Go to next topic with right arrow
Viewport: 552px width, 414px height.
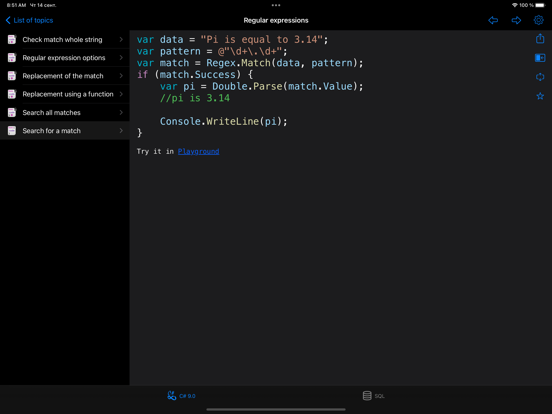(x=516, y=20)
